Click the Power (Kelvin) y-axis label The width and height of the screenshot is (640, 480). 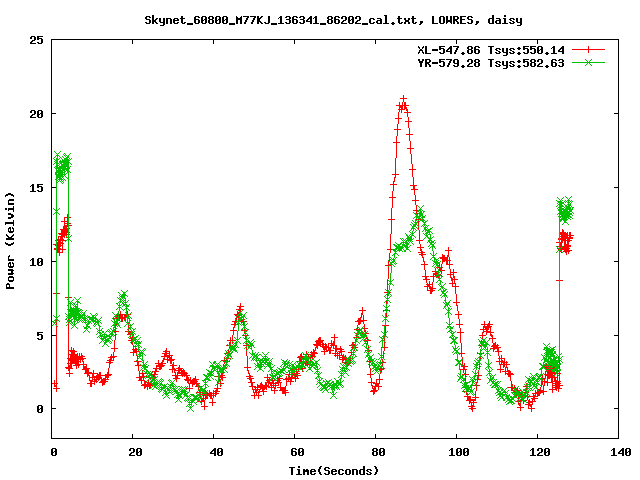pos(10,241)
